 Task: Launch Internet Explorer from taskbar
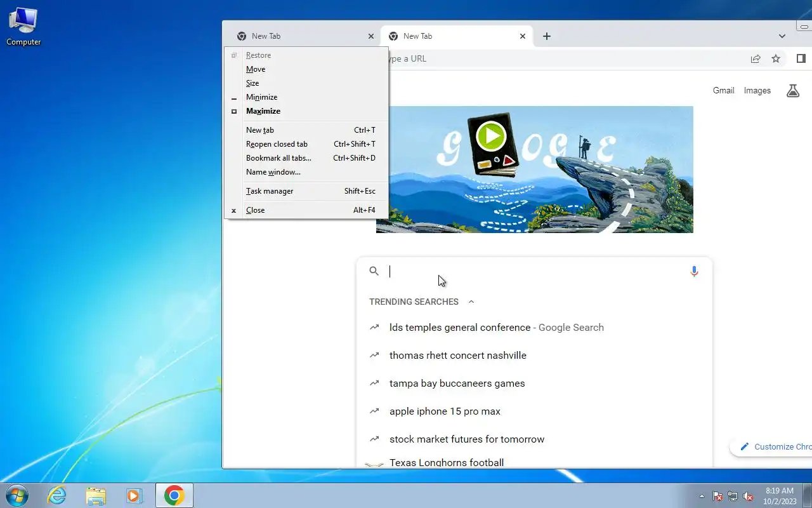(x=57, y=495)
